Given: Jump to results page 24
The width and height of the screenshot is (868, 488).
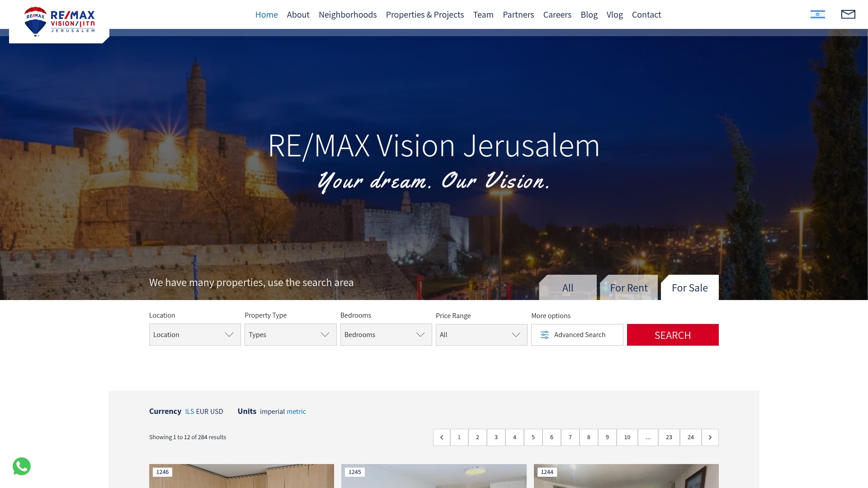Looking at the screenshot, I should (690, 437).
